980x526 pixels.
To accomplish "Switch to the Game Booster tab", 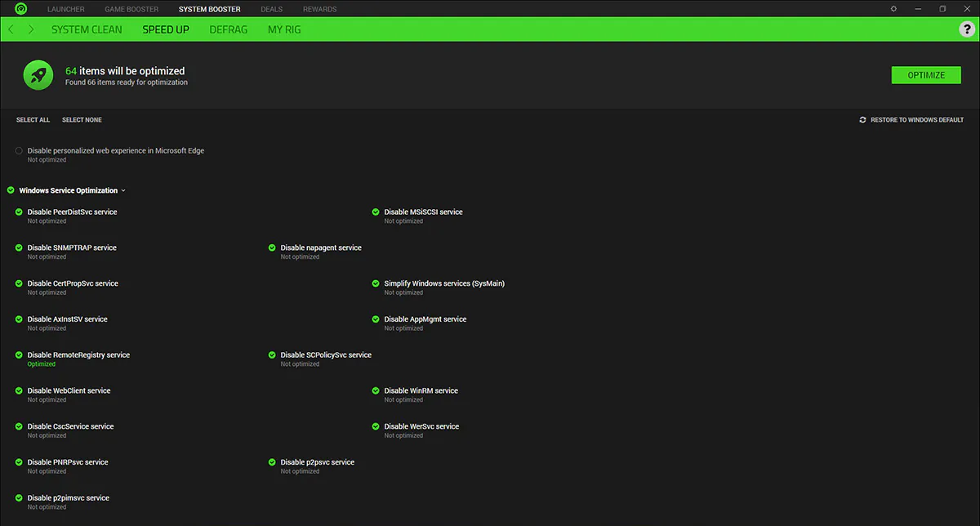I will tap(131, 9).
